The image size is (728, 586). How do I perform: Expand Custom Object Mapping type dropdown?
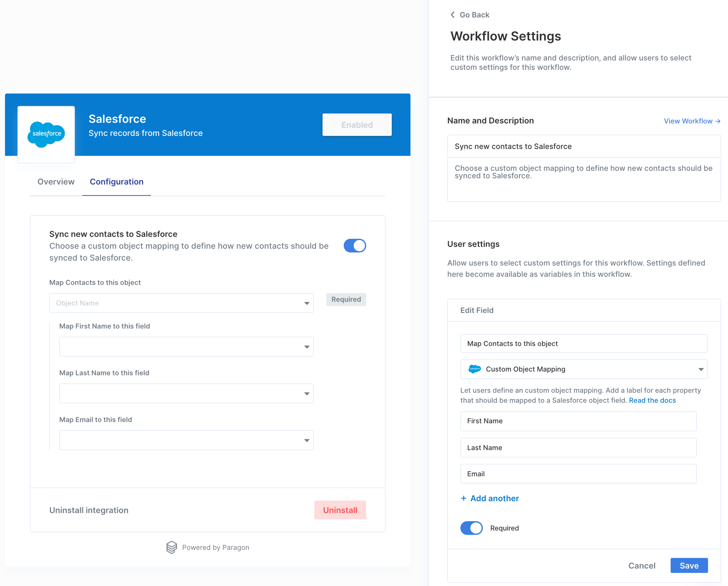584,369
